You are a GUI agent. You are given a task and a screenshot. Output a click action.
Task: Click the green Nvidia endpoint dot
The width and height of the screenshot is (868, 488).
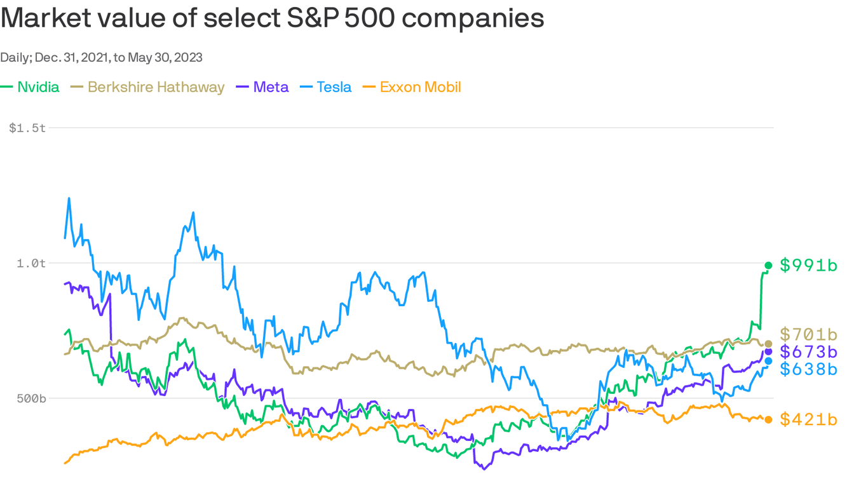(768, 265)
